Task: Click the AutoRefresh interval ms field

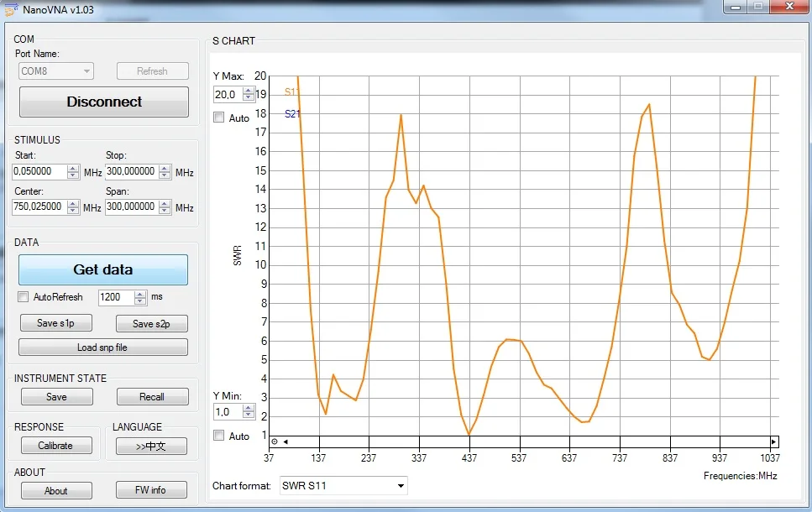Action: click(x=116, y=297)
